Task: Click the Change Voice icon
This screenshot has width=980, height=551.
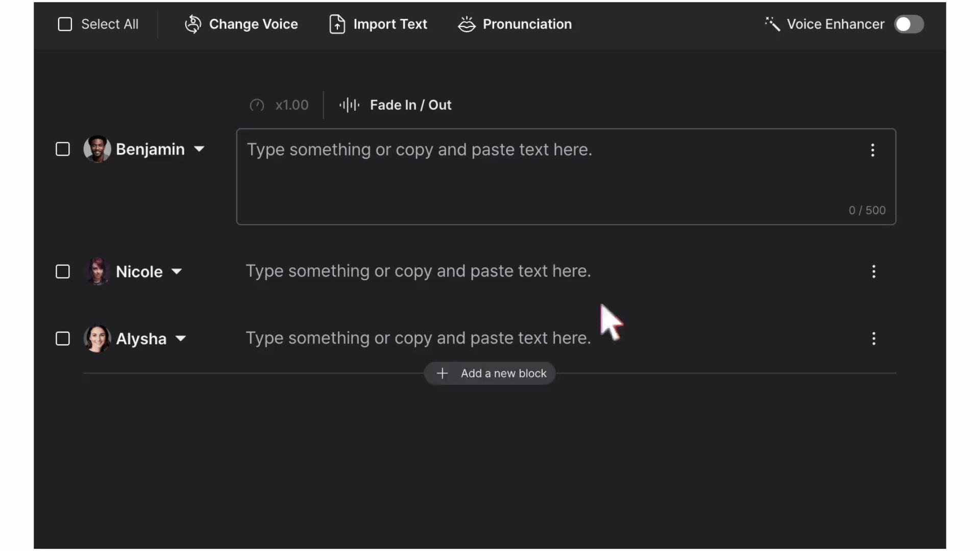Action: click(x=193, y=24)
